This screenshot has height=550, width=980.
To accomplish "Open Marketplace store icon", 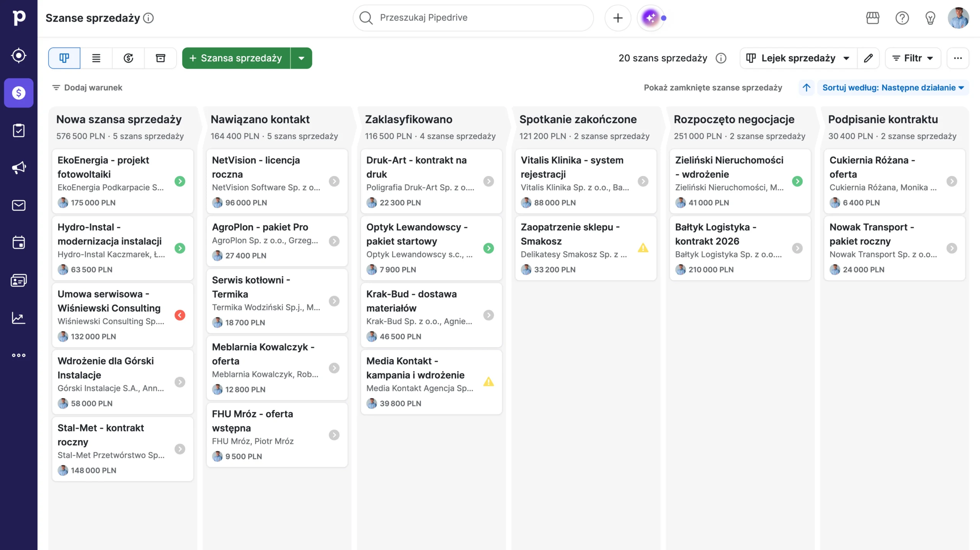I will (x=873, y=18).
